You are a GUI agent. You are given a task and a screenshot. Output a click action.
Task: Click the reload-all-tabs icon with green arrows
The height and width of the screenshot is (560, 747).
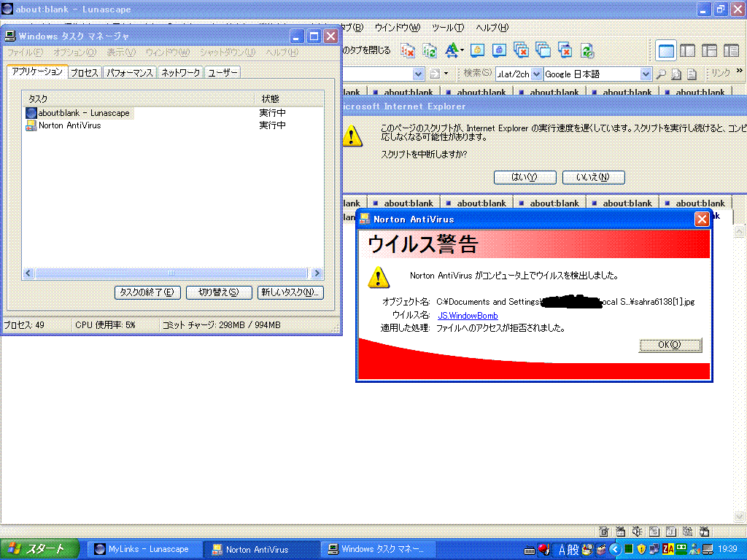429,50
